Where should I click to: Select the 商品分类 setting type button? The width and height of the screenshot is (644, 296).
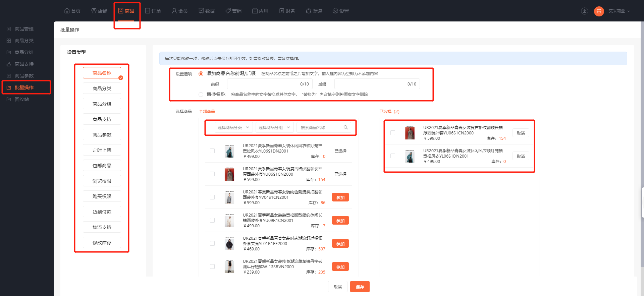(x=102, y=88)
